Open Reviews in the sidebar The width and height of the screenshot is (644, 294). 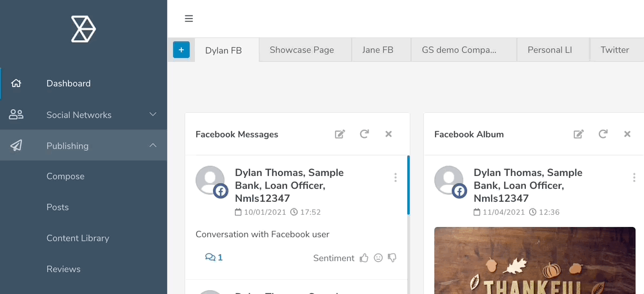(x=63, y=269)
